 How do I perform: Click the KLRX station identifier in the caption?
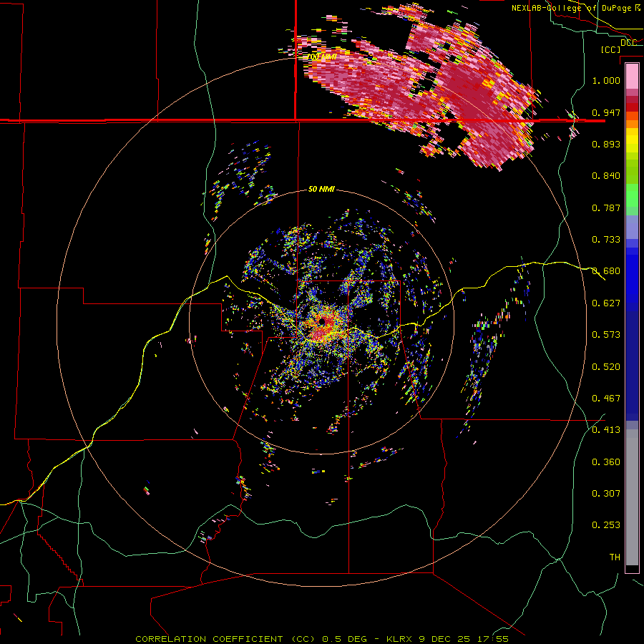(x=401, y=639)
